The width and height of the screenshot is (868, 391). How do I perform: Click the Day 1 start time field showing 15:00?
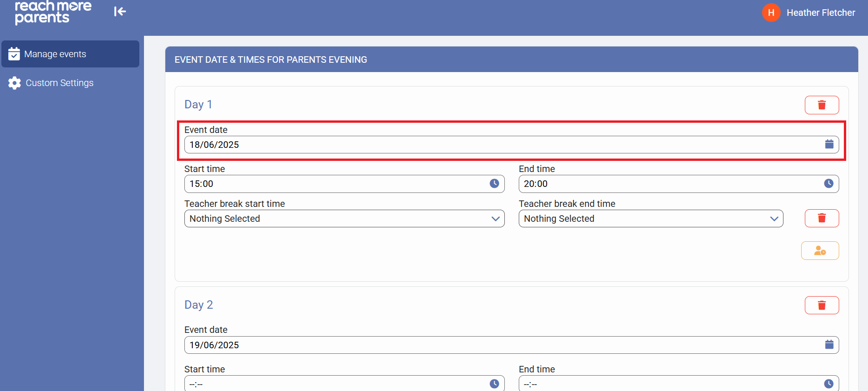[x=334, y=184]
